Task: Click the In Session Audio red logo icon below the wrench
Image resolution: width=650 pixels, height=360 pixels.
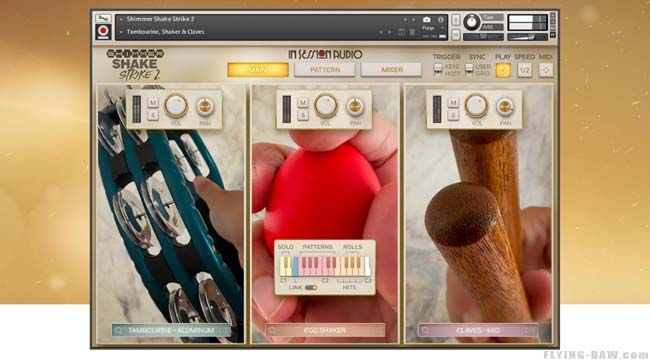Action: click(x=103, y=32)
